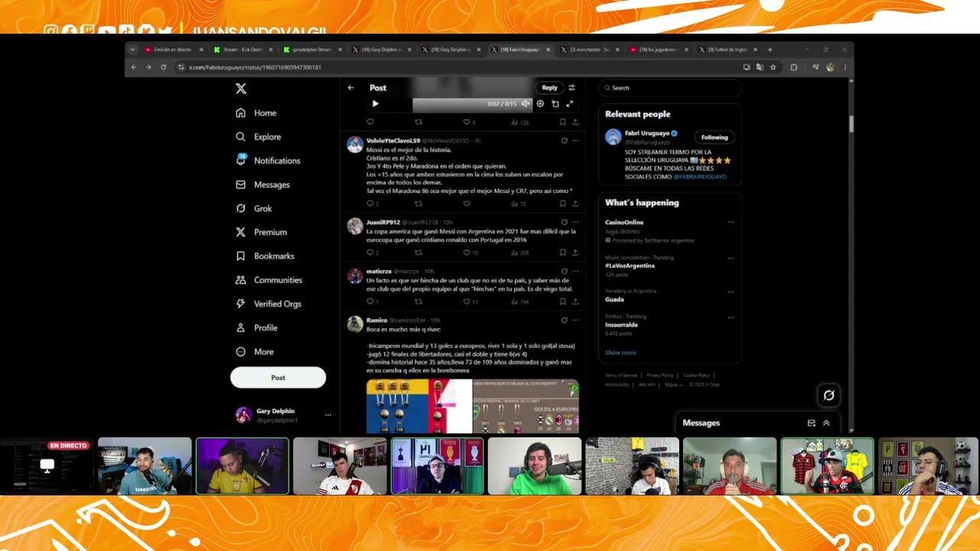This screenshot has width=980, height=551.
Task: Open the Notifications bell icon
Action: [x=240, y=161]
